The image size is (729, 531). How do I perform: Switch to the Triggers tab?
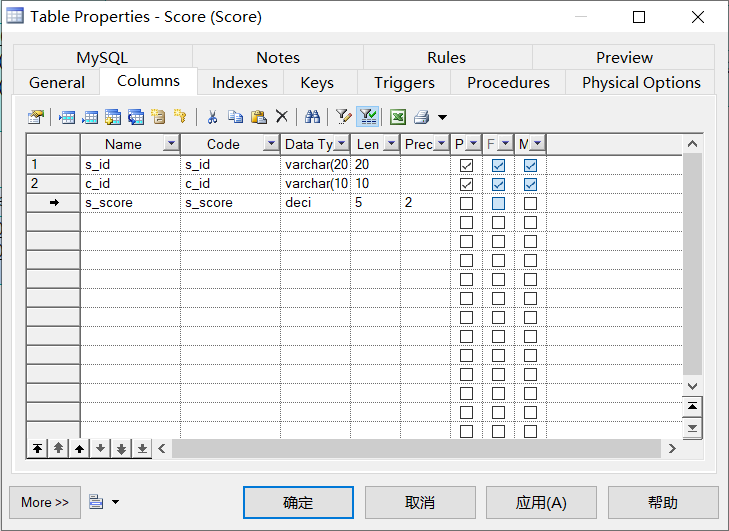coord(404,83)
